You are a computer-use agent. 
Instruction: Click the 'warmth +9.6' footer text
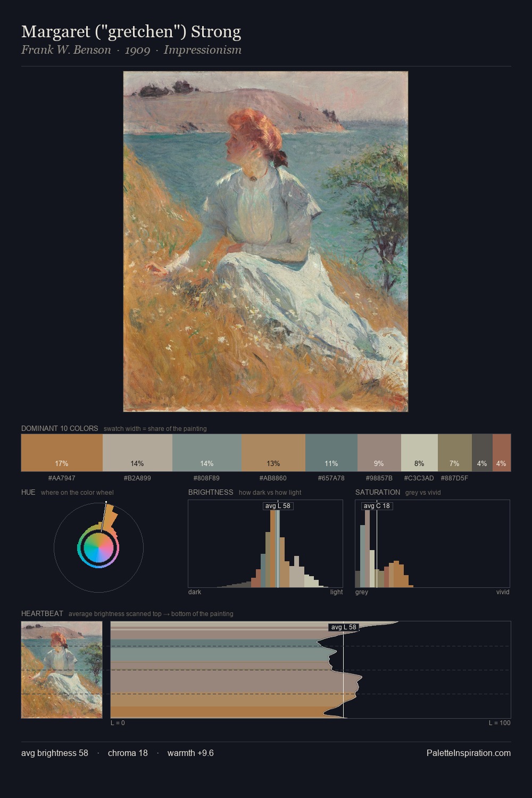(x=190, y=753)
